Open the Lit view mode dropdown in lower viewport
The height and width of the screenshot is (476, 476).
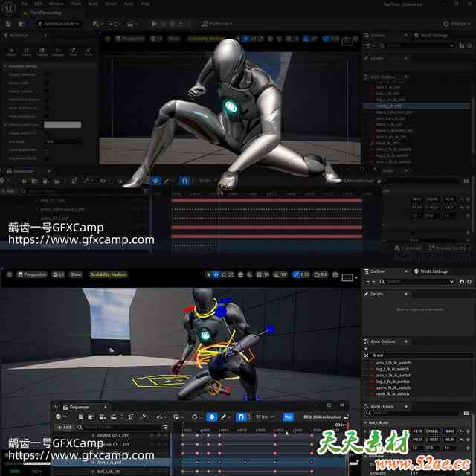(x=59, y=274)
